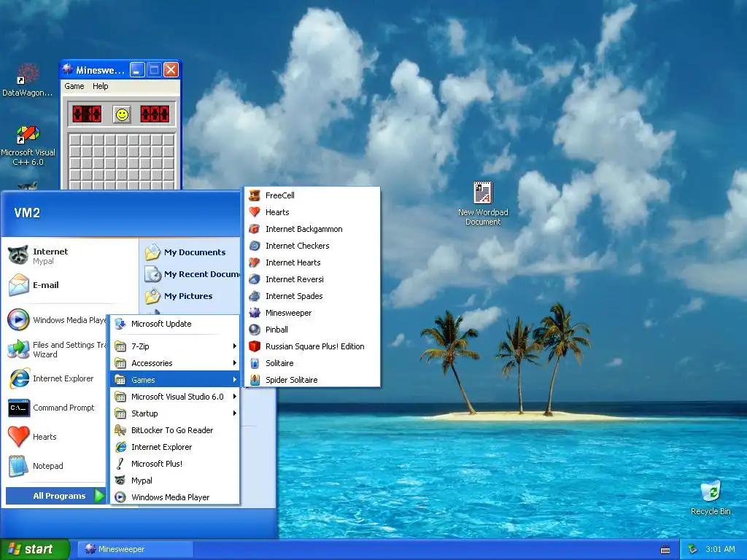Open Microsoft Plus! from programs list

pyautogui.click(x=175, y=463)
